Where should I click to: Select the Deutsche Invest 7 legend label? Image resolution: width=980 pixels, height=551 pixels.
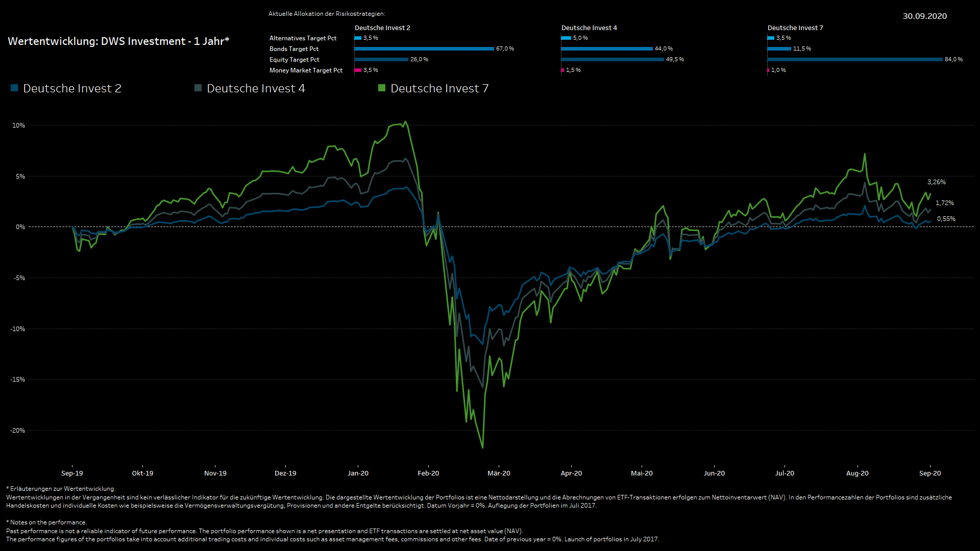coord(439,88)
